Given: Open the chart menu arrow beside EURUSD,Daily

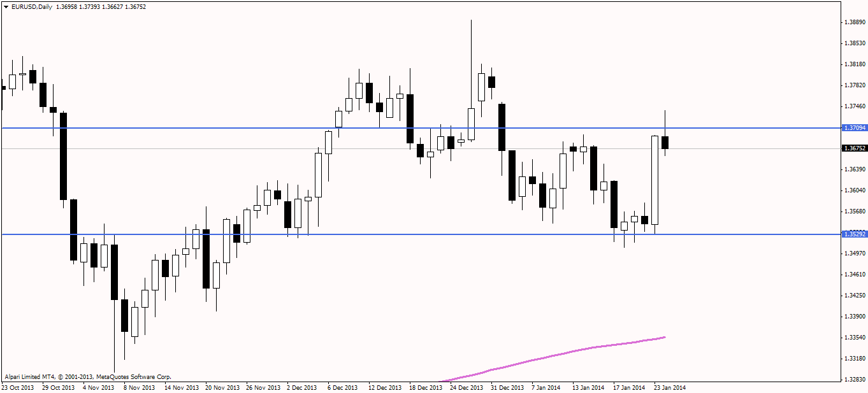Looking at the screenshot, I should (6, 6).
